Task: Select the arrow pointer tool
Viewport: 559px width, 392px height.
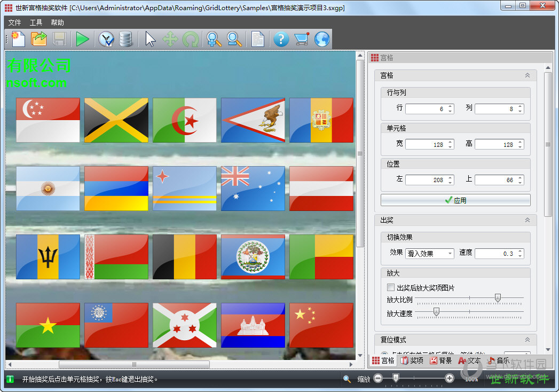Action: click(x=151, y=39)
